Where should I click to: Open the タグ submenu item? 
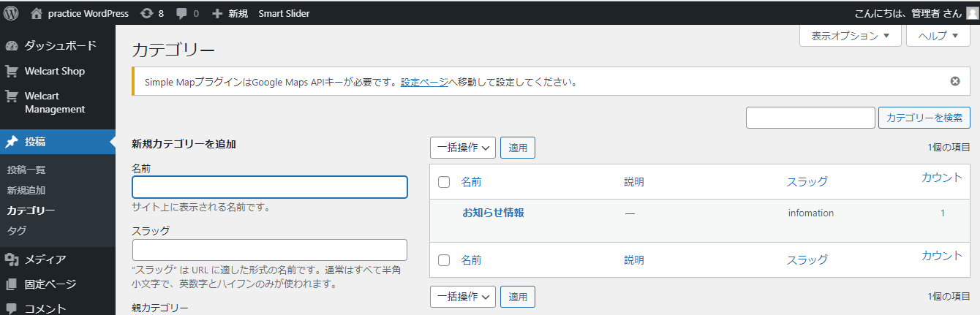click(17, 231)
